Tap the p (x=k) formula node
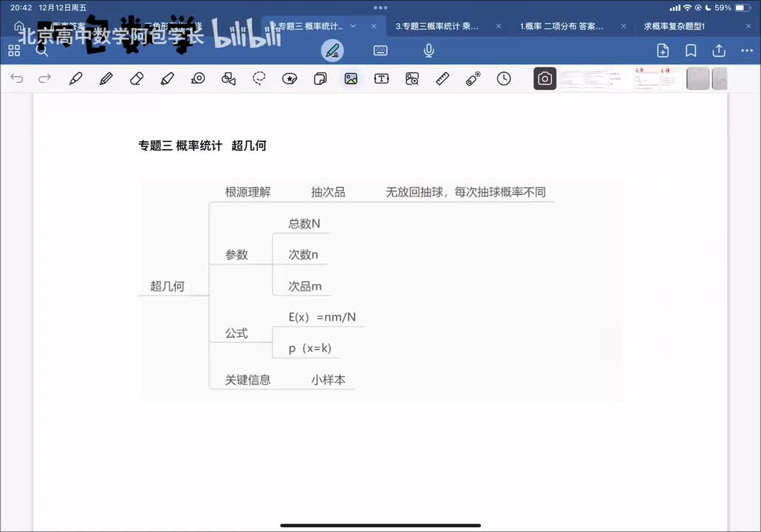The image size is (761, 532). pyautogui.click(x=310, y=349)
